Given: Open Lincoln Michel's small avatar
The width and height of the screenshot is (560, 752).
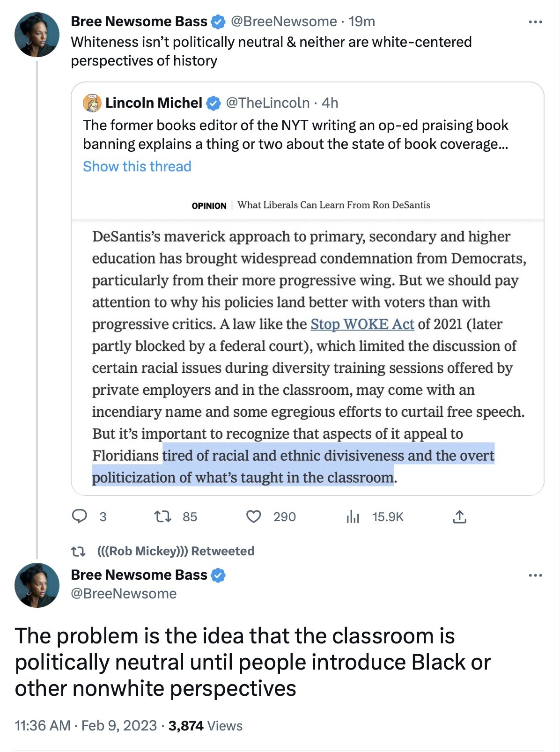Looking at the screenshot, I should [92, 103].
